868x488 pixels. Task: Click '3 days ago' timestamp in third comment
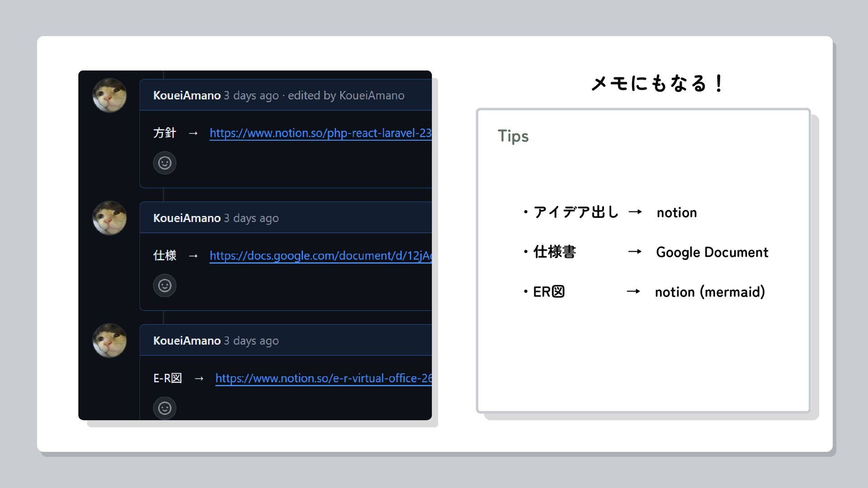251,341
